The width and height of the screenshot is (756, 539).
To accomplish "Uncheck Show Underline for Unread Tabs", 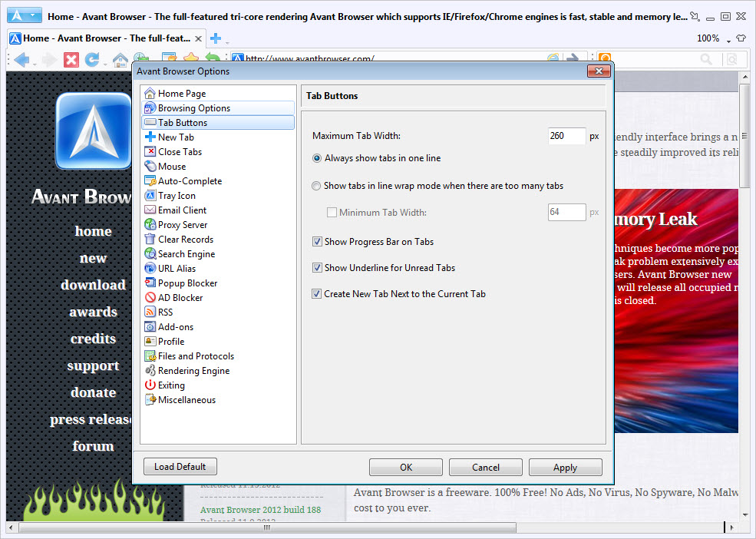I will click(x=317, y=268).
